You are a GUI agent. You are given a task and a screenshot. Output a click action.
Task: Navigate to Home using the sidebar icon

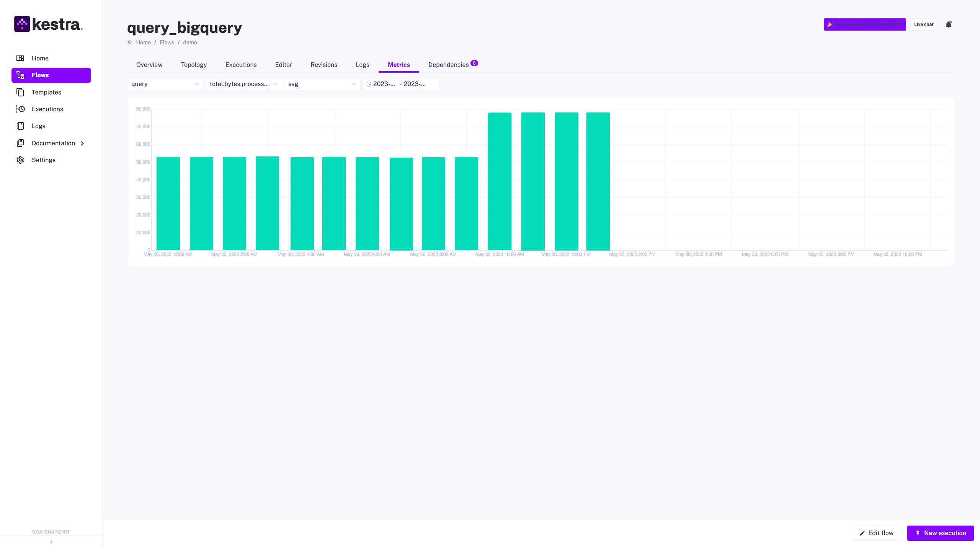pyautogui.click(x=20, y=58)
